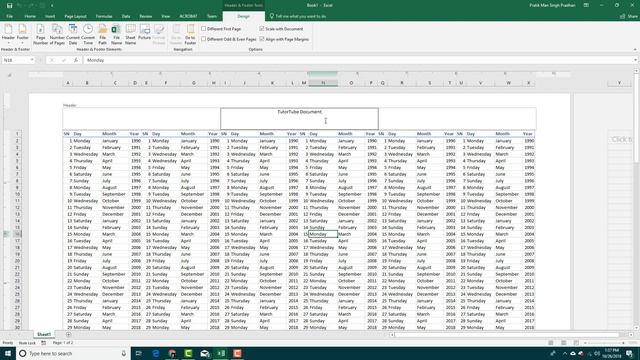Switch to the Team tab
640x360 pixels.
[211, 16]
